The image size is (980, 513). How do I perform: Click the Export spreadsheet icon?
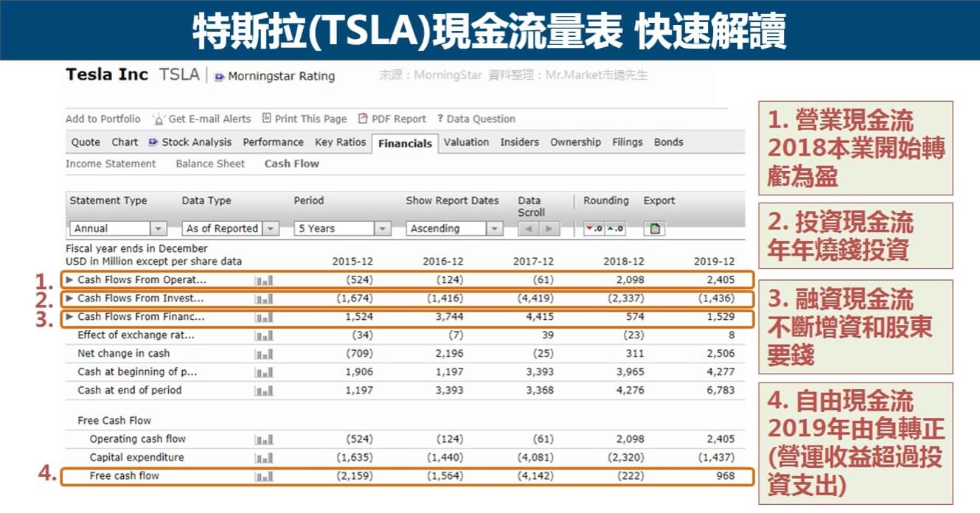pyautogui.click(x=656, y=228)
